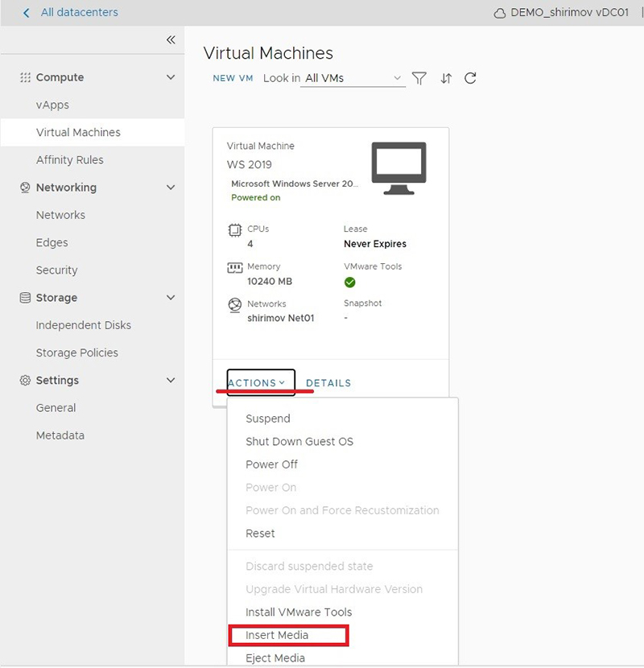Click the Storage database icon
Image resolution: width=644 pixels, height=668 pixels.
click(x=25, y=298)
